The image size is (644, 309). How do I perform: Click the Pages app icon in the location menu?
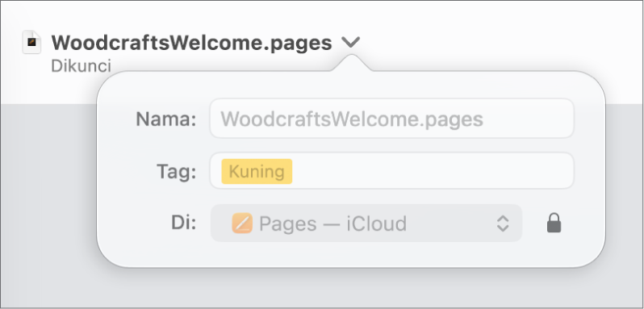pyautogui.click(x=242, y=223)
